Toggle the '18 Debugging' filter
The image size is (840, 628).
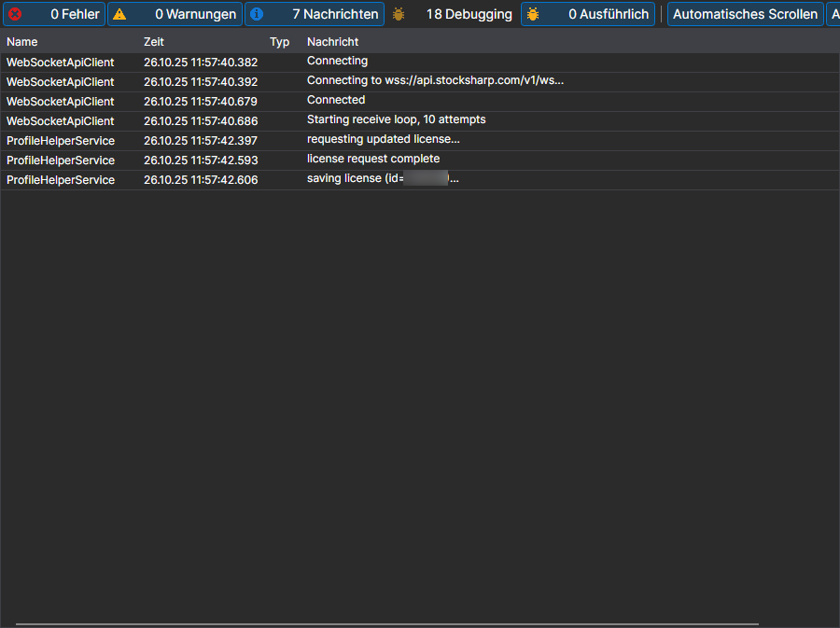point(452,14)
